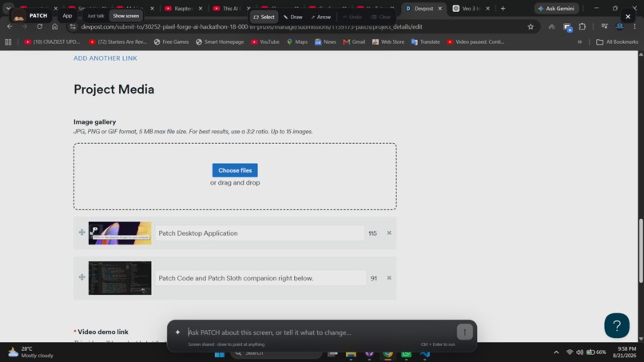
Task: Close the PATCH overlay with X
Action: pos(627,17)
